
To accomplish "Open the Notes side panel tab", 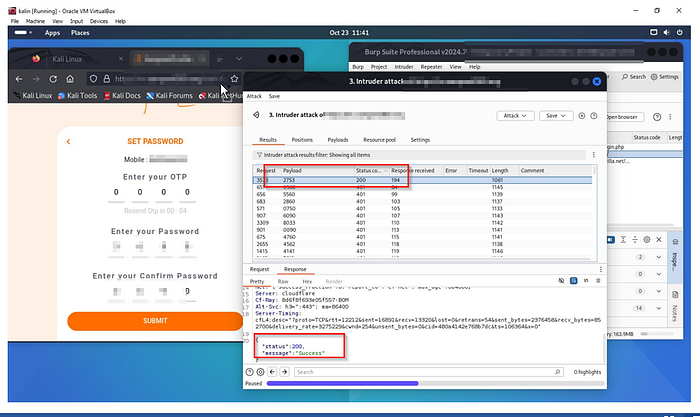I will click(x=675, y=307).
